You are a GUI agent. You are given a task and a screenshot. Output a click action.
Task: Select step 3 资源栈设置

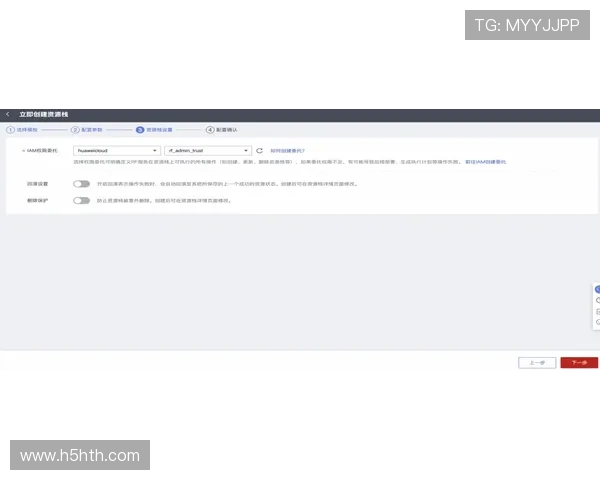pyautogui.click(x=154, y=130)
